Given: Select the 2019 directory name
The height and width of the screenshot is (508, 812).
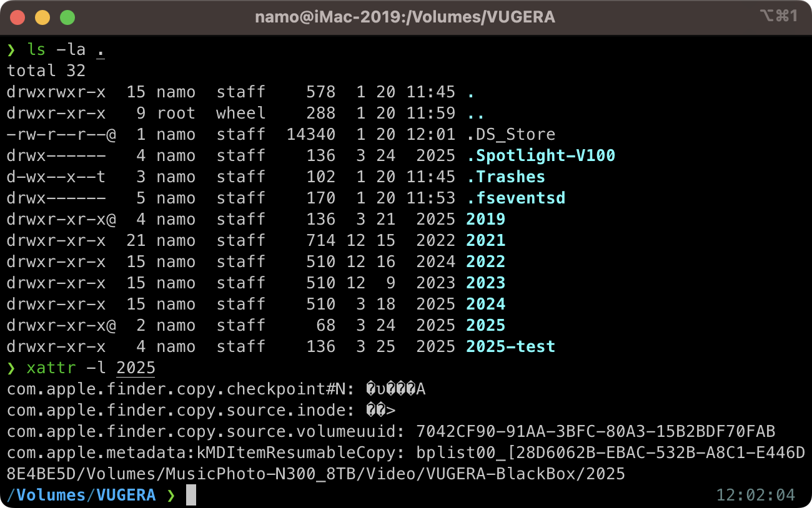Looking at the screenshot, I should tap(485, 220).
